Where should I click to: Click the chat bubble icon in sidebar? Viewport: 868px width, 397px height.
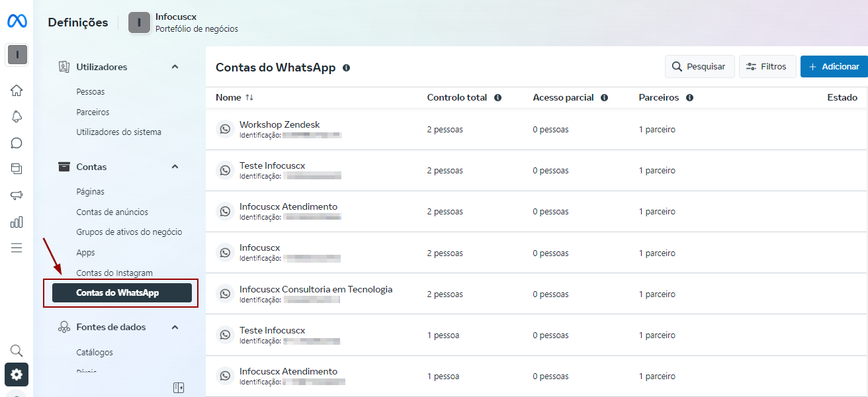coord(17,143)
